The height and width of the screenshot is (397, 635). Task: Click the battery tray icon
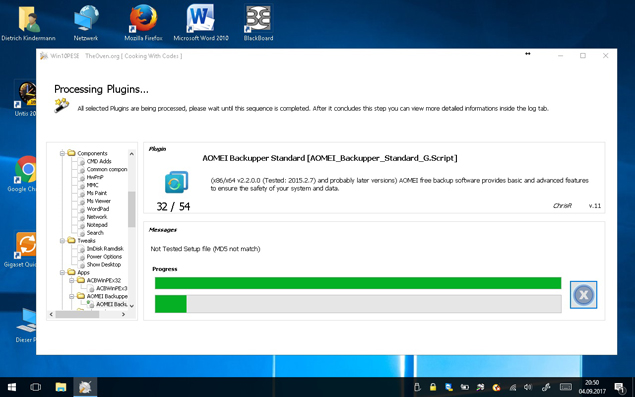coord(465,387)
